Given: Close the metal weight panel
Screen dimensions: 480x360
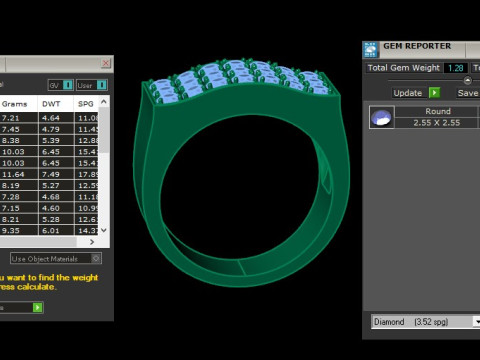Looking at the screenshot, I should [x=106, y=63].
